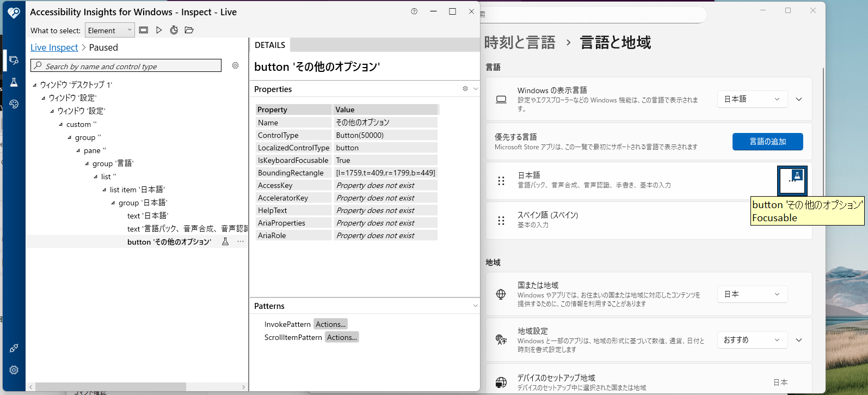This screenshot has width=868, height=395.
Task: Click Properties panel settings gear icon
Action: (465, 88)
